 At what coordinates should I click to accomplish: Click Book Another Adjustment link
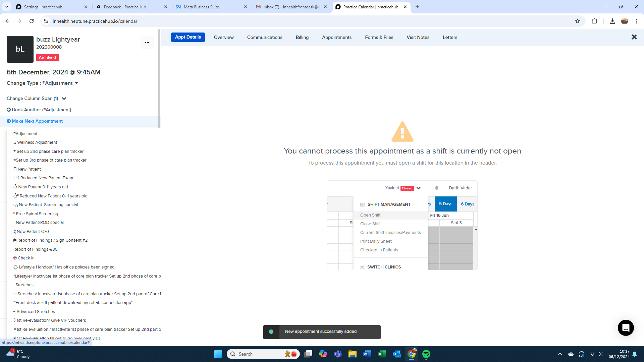41,110
